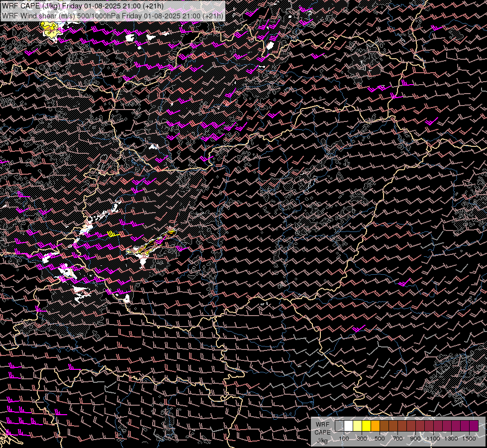Click the 1300 legend tick label
The height and width of the screenshot is (448, 487).
pos(451,439)
